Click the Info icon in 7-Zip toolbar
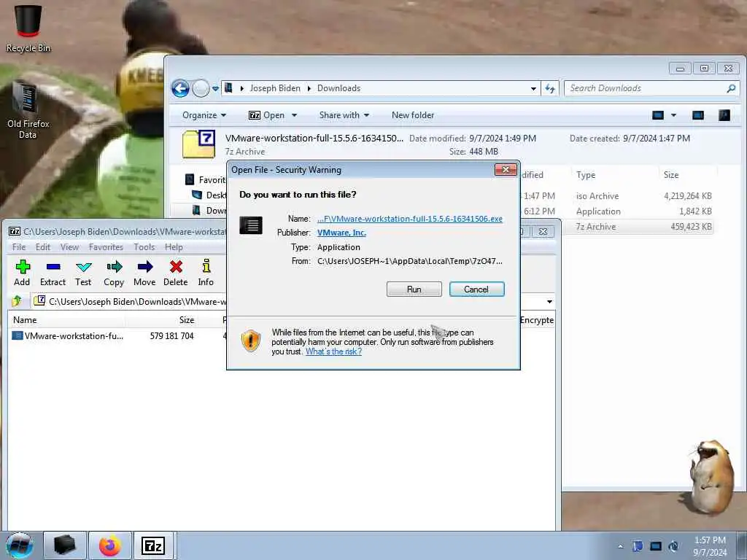Screen dimensions: 747x560 click(x=206, y=266)
